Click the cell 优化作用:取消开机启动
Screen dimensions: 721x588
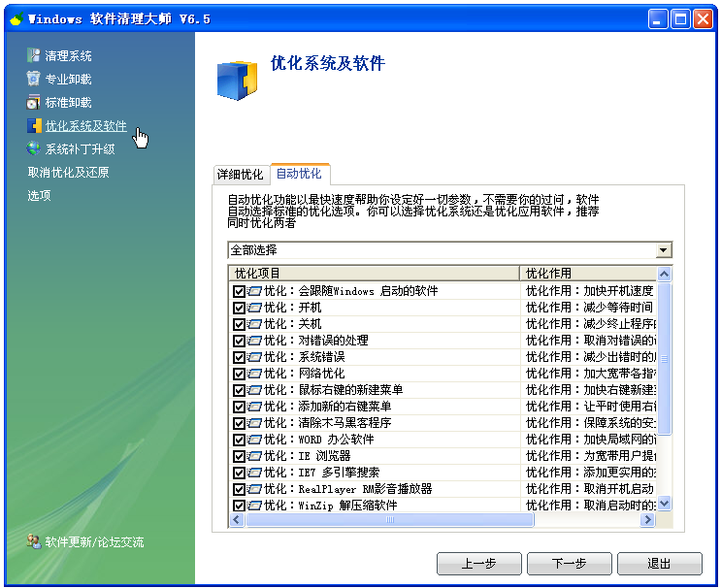point(589,489)
